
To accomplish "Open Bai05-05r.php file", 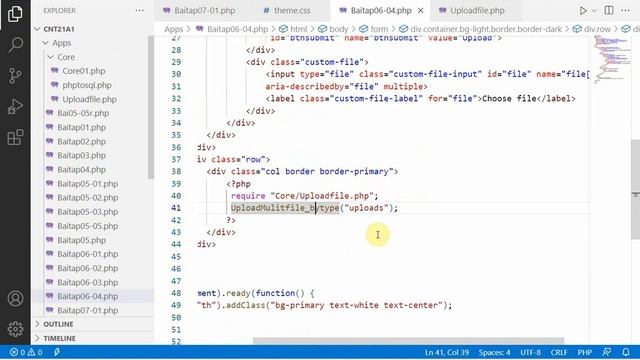I will tap(83, 113).
